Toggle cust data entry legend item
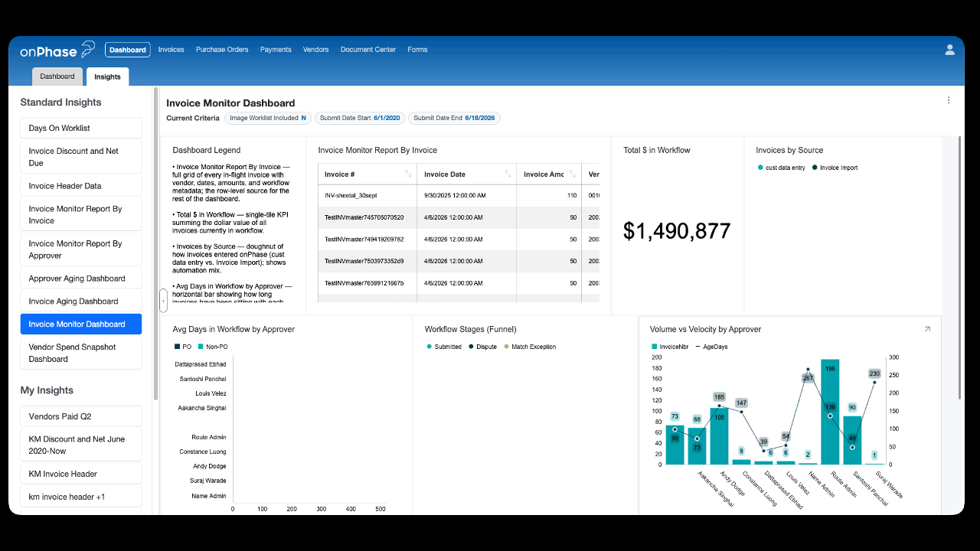 pos(781,168)
